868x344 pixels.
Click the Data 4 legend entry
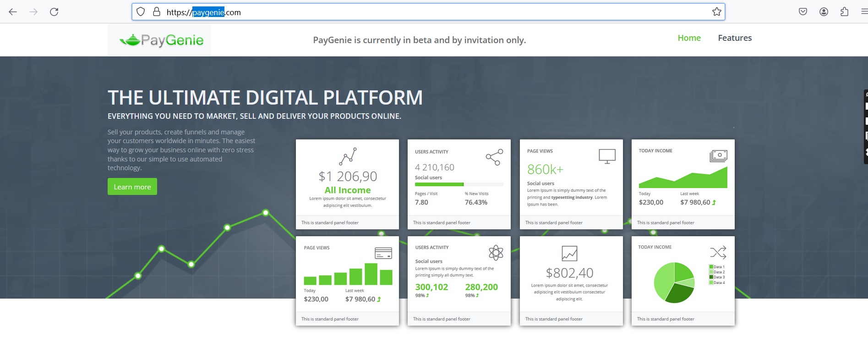(717, 283)
